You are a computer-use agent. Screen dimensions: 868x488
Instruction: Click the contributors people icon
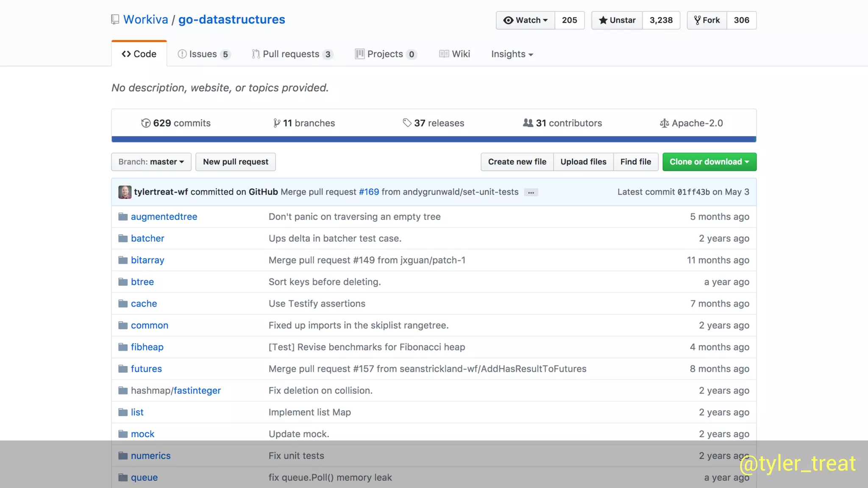tap(528, 123)
